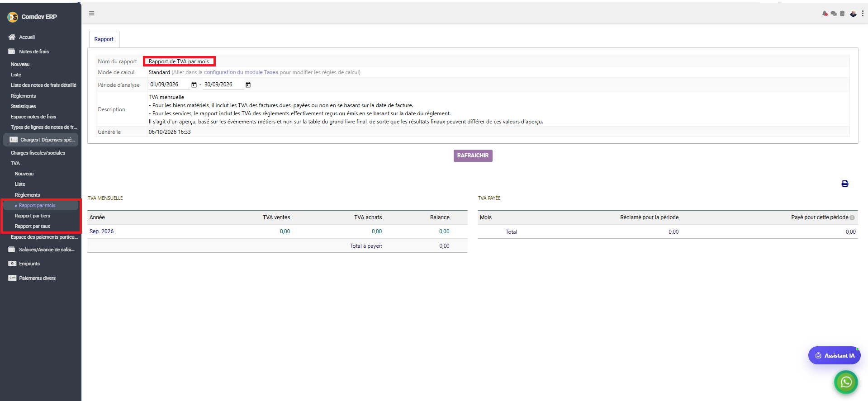
Task: Open the three-dot options menu in header
Action: pyautogui.click(x=863, y=14)
